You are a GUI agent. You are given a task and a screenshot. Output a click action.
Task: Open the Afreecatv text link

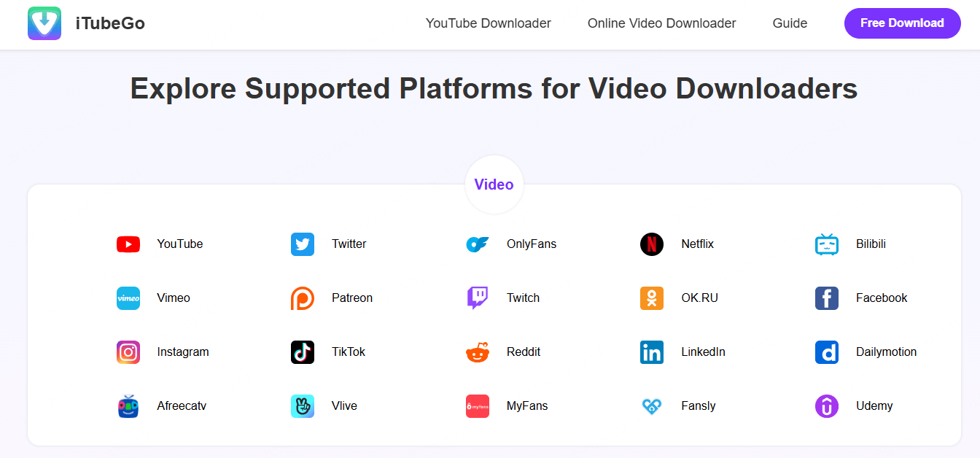coord(182,406)
